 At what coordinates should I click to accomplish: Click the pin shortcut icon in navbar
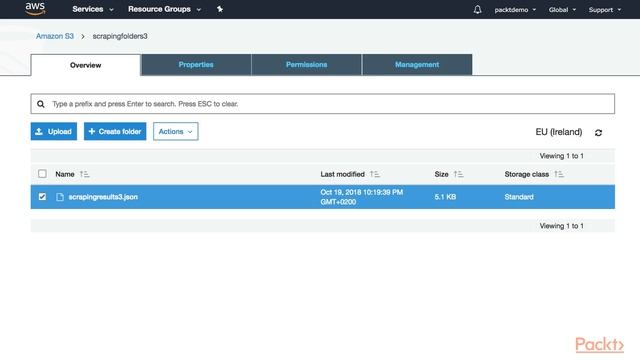(220, 9)
